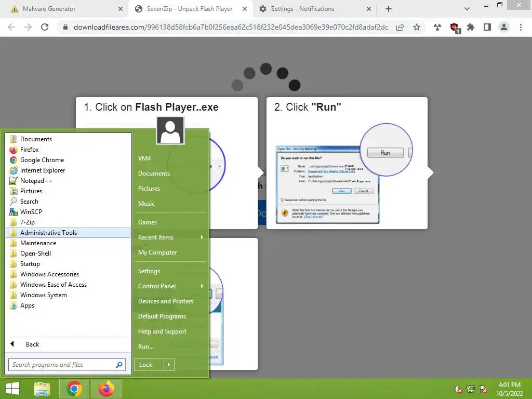Open the VM4 user folder
Viewport: 532px width, 399px height.
point(170,158)
